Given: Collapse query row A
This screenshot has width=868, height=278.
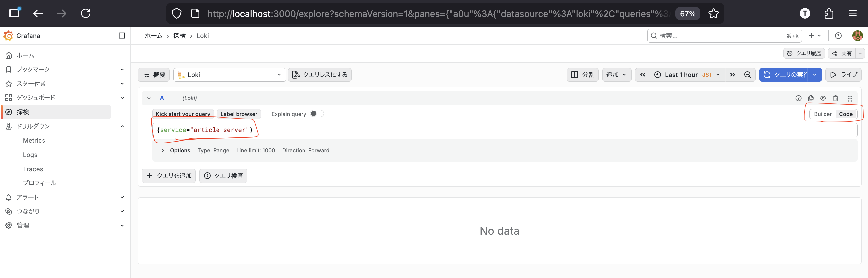Looking at the screenshot, I should (x=149, y=98).
